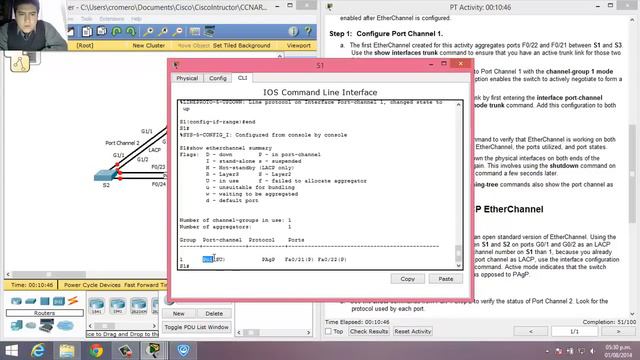This screenshot has height=360, width=640.
Task: Open the Custom Devices Dialog icon
Action: coord(210,31)
